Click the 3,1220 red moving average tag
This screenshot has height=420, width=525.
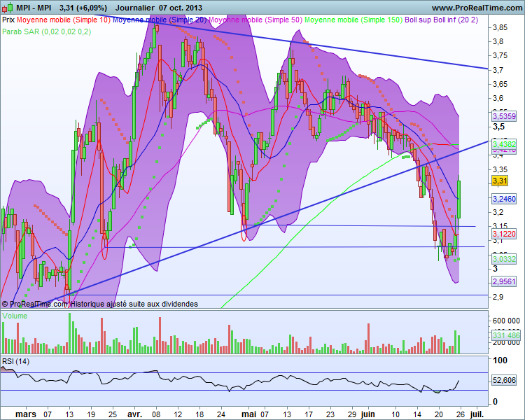504,234
